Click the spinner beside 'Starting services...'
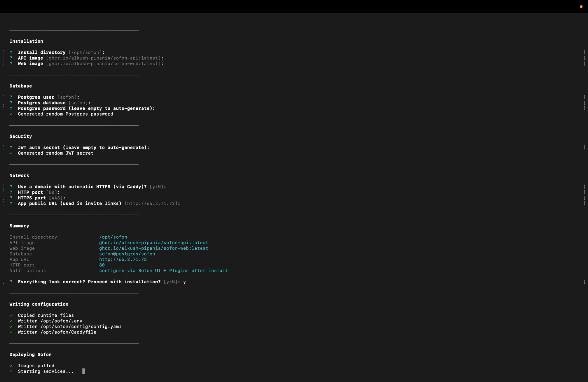Viewport: 588px width, 382px height. 11,371
